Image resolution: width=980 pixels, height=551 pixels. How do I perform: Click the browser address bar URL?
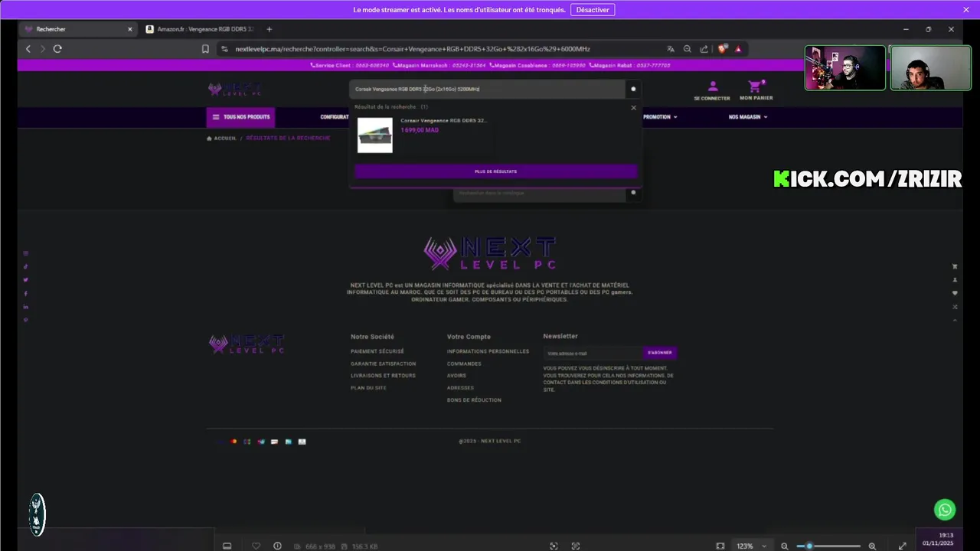[x=413, y=49]
